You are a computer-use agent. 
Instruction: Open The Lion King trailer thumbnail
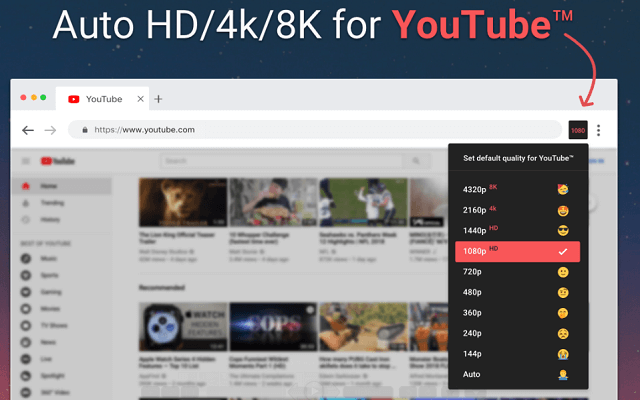coord(183,202)
